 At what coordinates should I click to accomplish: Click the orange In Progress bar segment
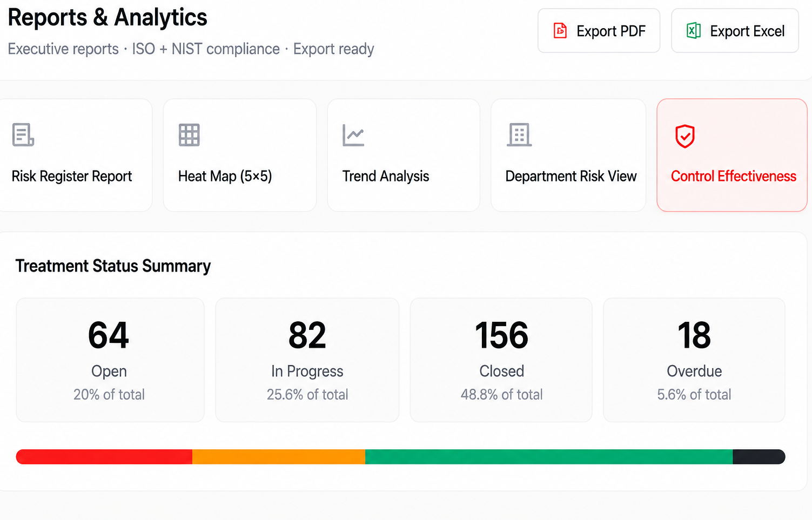pyautogui.click(x=279, y=457)
